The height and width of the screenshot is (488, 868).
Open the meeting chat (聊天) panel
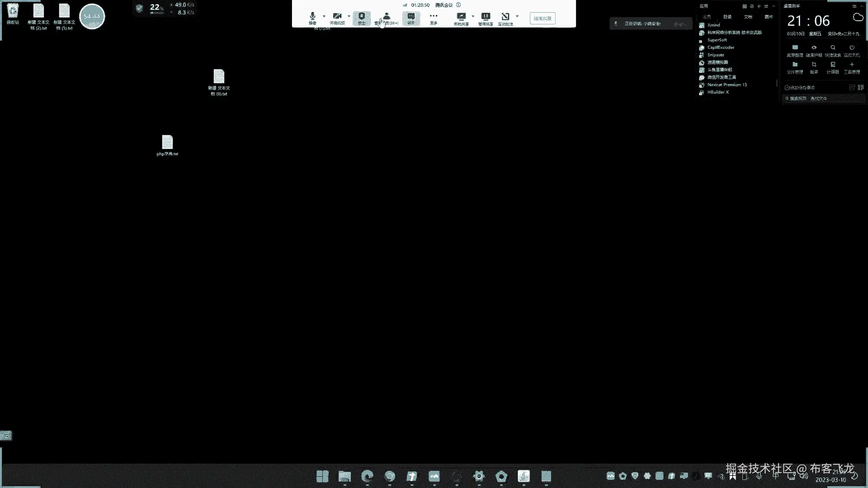pyautogui.click(x=411, y=18)
